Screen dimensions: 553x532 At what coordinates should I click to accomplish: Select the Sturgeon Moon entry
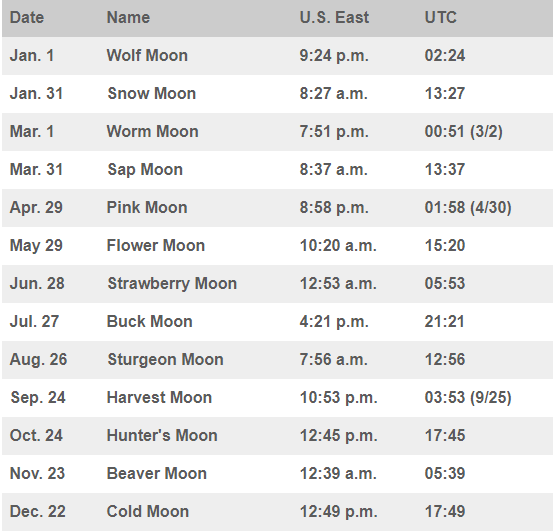point(165,360)
